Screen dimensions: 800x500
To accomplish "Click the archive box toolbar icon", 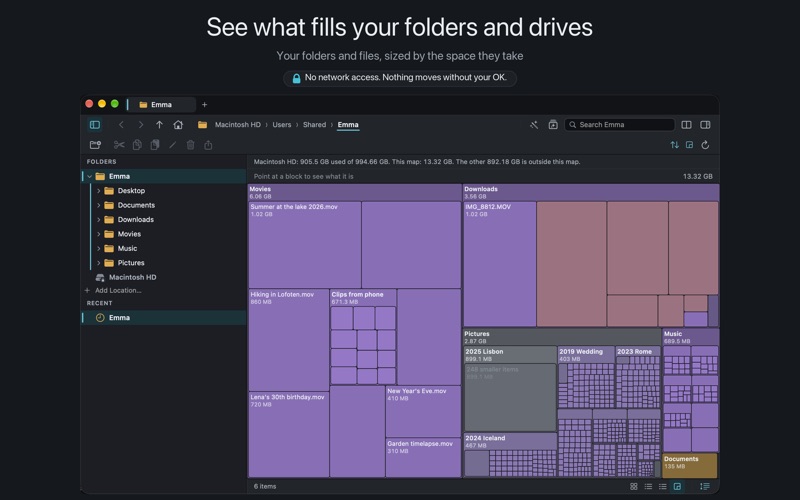I will tap(553, 125).
